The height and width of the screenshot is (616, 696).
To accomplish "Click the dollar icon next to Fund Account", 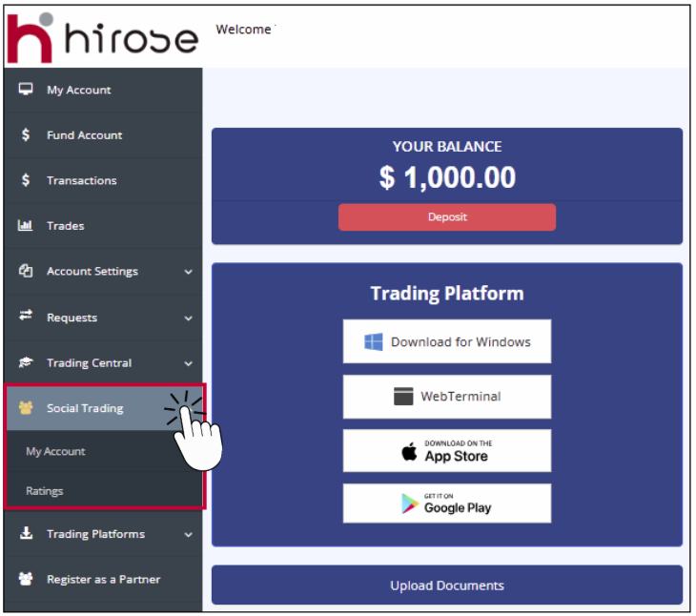I will click(26, 135).
